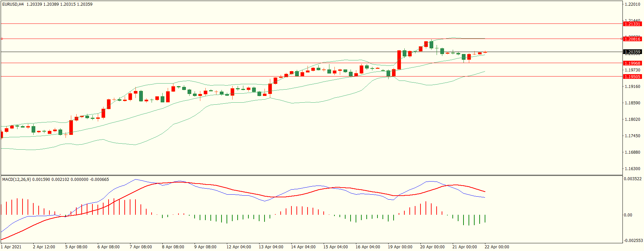
Task: Select the red horizontal line at 1.21331
Action: [311, 24]
